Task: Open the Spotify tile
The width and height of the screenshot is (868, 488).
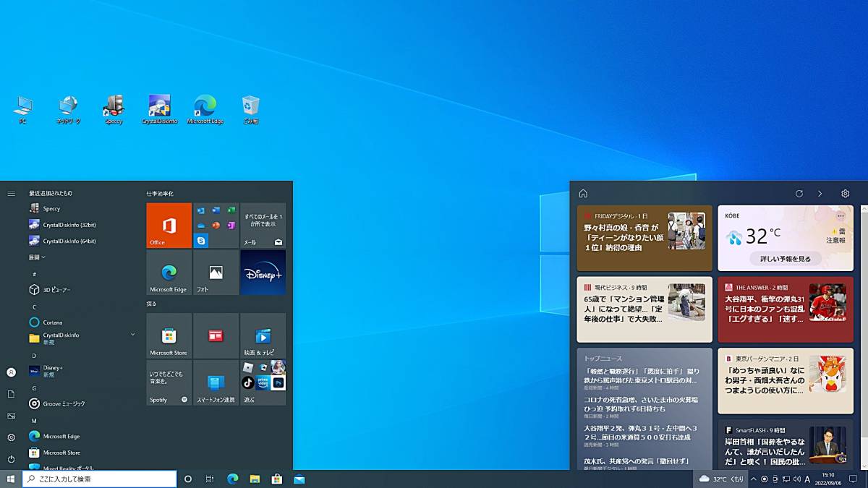Action: pyautogui.click(x=169, y=382)
